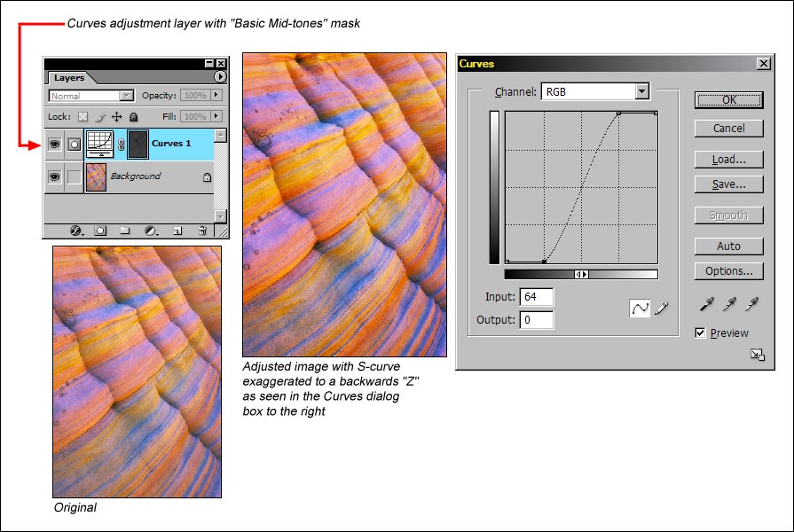Uncheck the Preview checkbox
The height and width of the screenshot is (532, 794).
pos(701,333)
